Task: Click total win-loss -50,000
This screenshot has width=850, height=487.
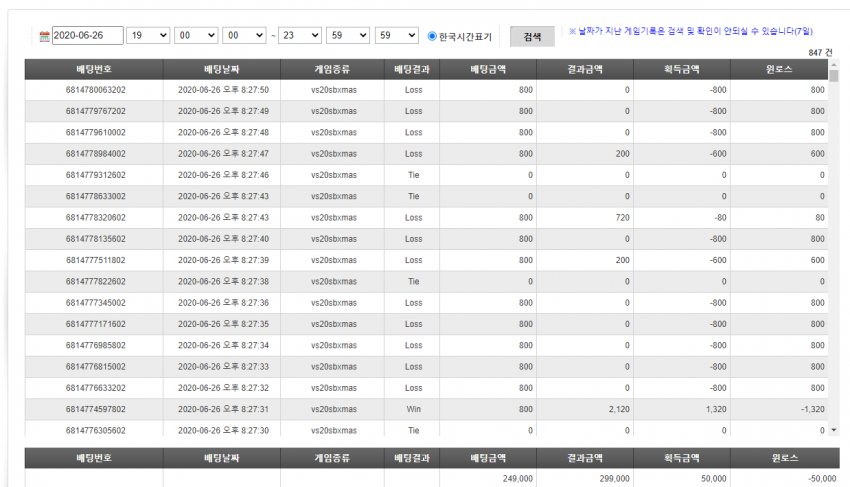Action: coord(822,479)
